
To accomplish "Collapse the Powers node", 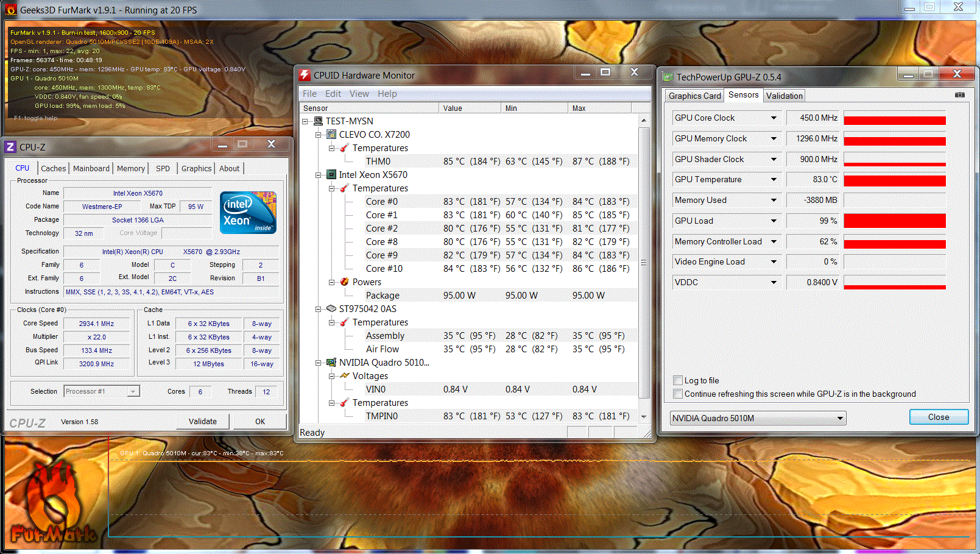I will tap(332, 282).
